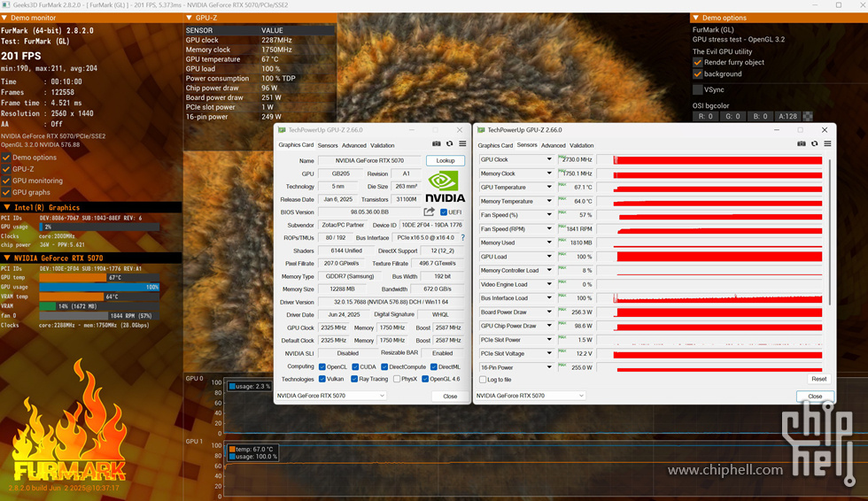Click Close in the Sensors GPU-Z window
Image resolution: width=868 pixels, height=501 pixels.
click(x=815, y=396)
